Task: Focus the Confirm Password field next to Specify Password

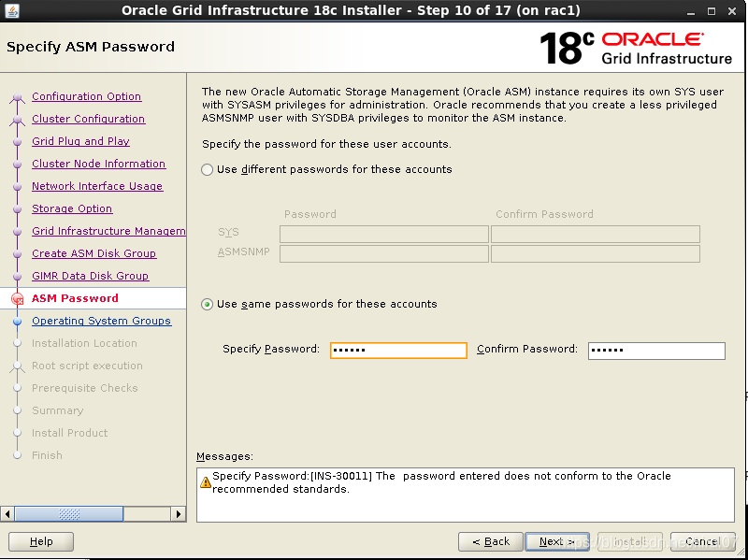Action: (x=656, y=351)
